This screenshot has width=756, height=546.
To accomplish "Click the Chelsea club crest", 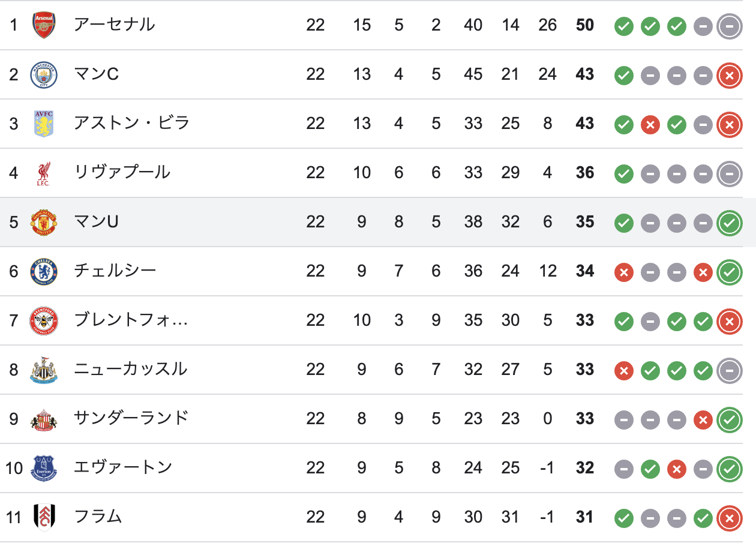I will click(x=44, y=271).
